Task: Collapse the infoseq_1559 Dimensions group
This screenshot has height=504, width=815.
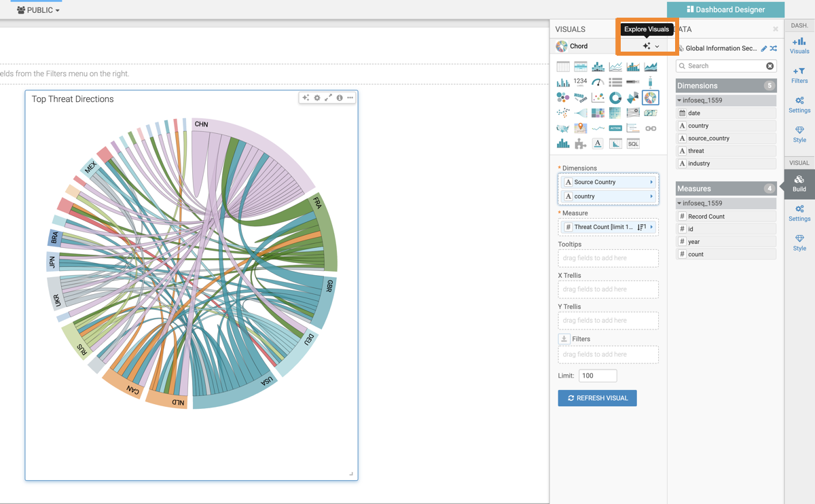Action: pos(679,101)
